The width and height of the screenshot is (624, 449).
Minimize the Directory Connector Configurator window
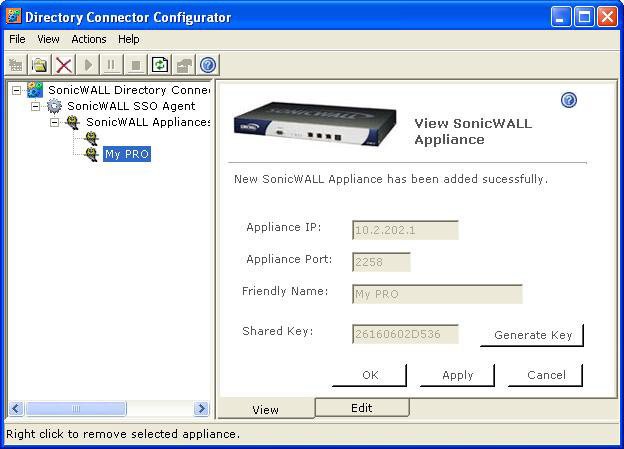[x=560, y=17]
